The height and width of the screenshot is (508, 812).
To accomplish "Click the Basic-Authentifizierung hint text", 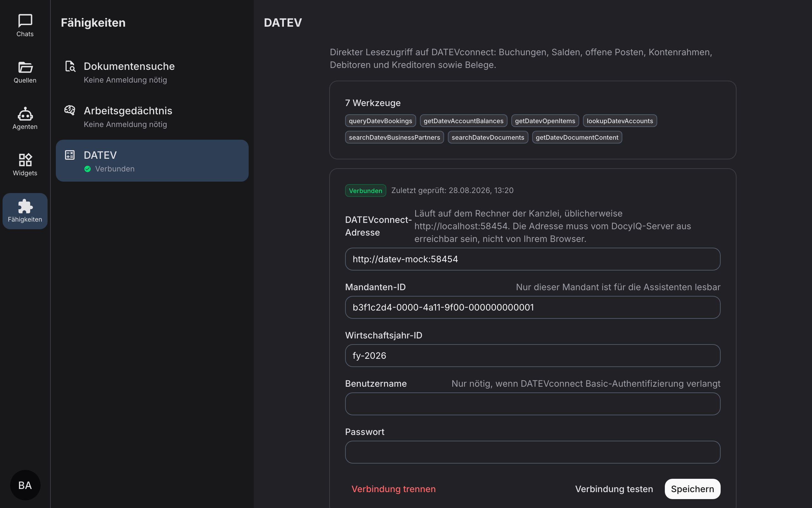I will pos(586,384).
